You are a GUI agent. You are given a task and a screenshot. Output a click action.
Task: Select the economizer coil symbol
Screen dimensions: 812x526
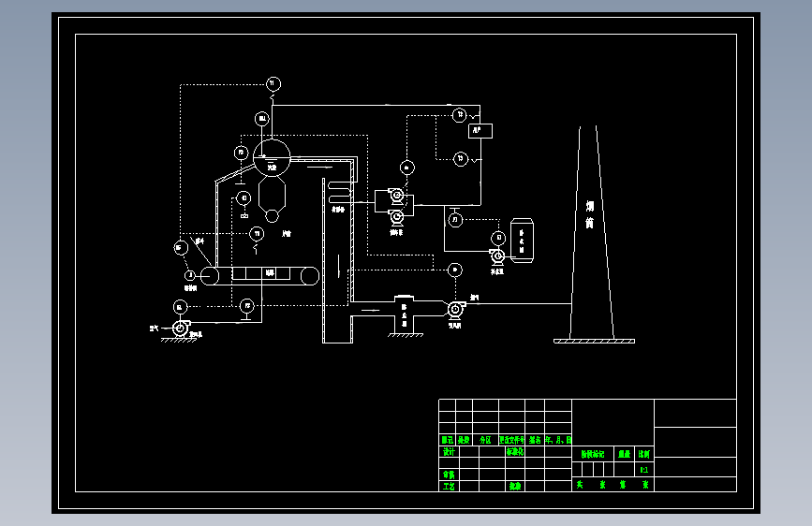click(x=340, y=192)
